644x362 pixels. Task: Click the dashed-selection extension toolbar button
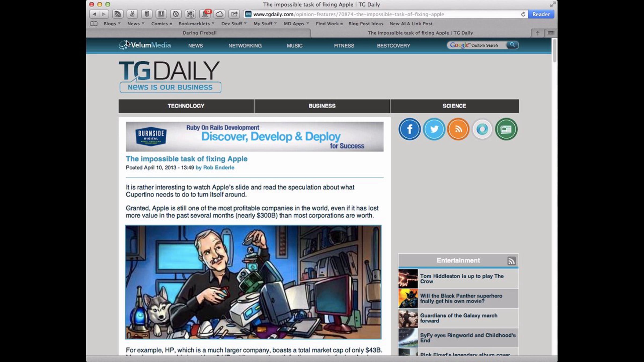coord(190,14)
